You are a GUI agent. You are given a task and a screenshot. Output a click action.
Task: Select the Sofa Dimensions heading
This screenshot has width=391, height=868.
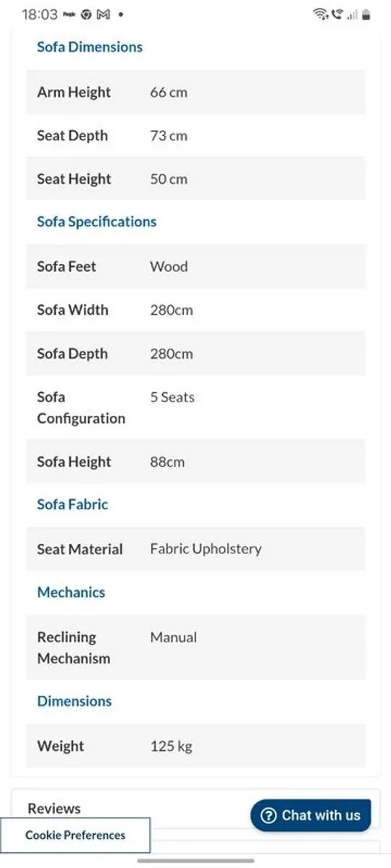coord(90,47)
